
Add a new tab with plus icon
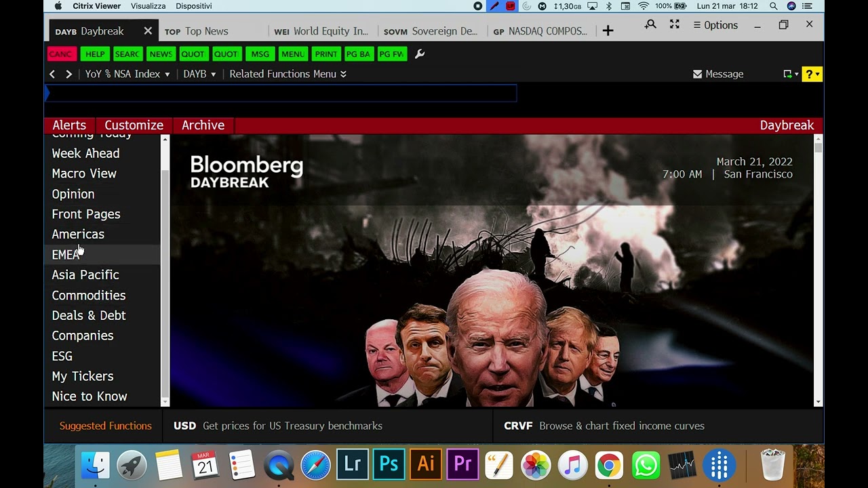point(608,31)
